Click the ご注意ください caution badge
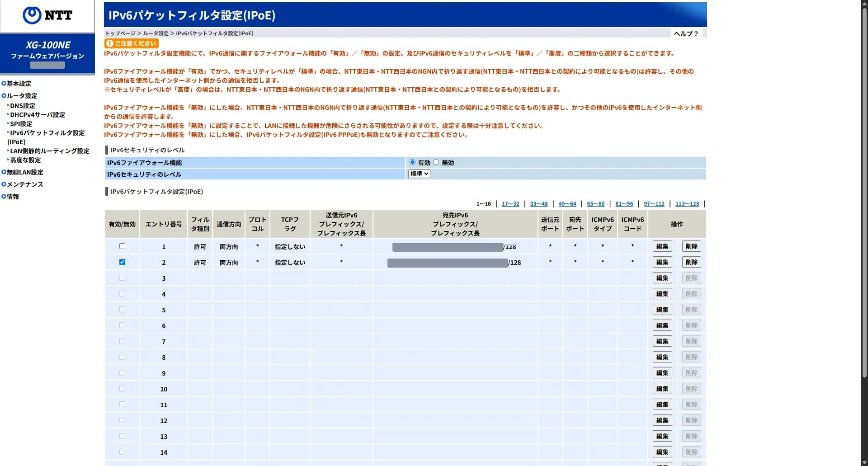This screenshot has width=868, height=466. (x=131, y=43)
